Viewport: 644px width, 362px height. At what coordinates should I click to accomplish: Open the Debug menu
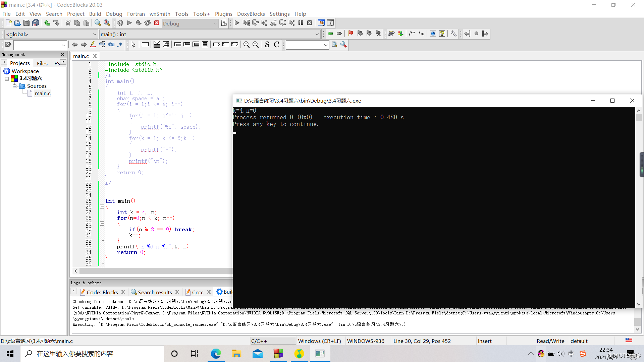(x=113, y=14)
